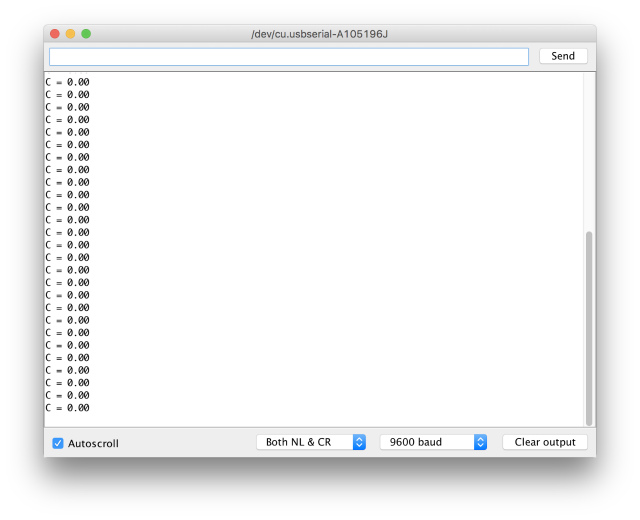
Task: Click the last C = 0.00 output line
Action: click(x=67, y=408)
